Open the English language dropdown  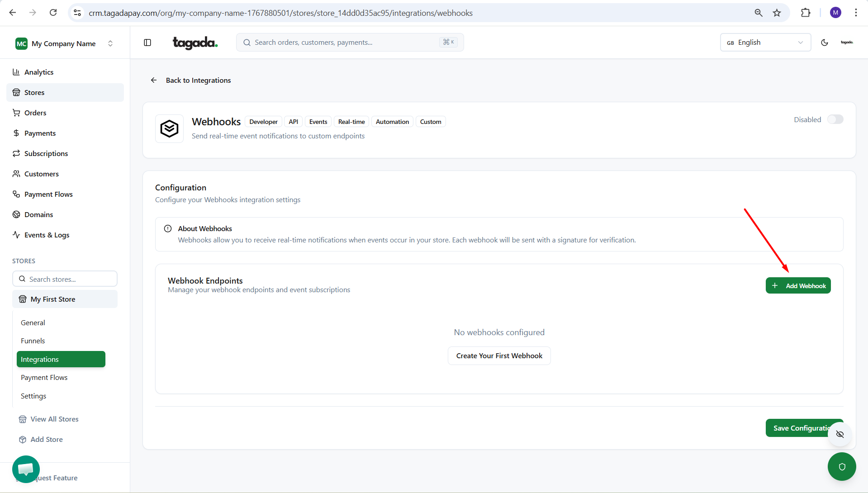[x=765, y=43]
